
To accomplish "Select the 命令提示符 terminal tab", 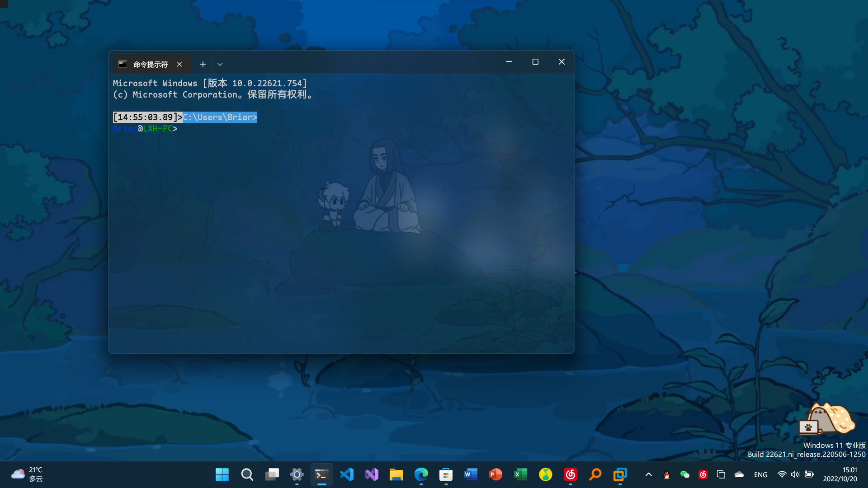I will (149, 64).
